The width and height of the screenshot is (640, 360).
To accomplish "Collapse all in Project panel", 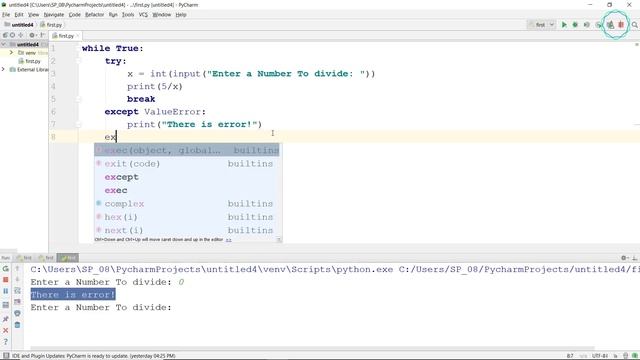I will click(x=21, y=36).
